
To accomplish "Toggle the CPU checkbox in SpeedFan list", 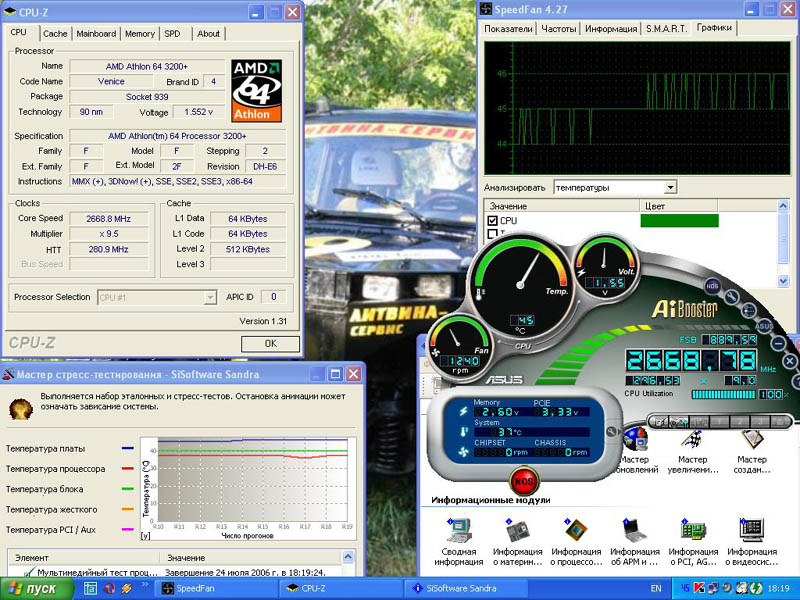I will [x=492, y=220].
